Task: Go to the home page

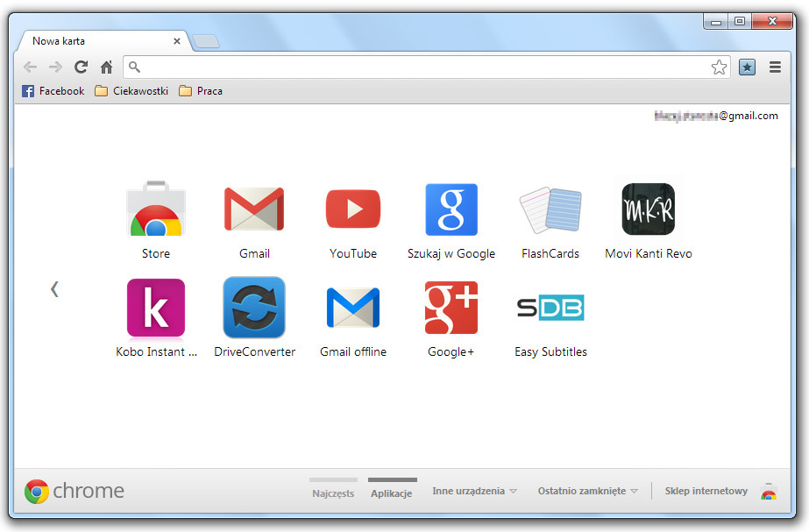Action: (106, 67)
